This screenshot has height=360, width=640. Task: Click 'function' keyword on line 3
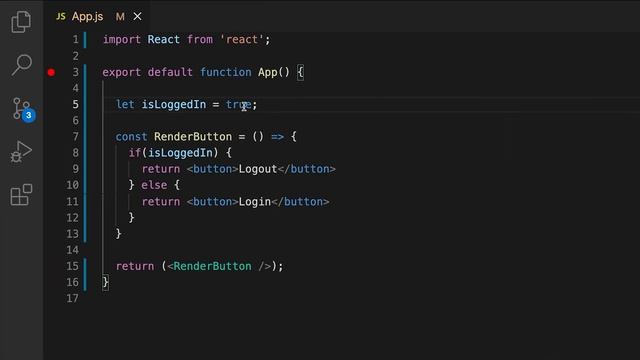226,72
